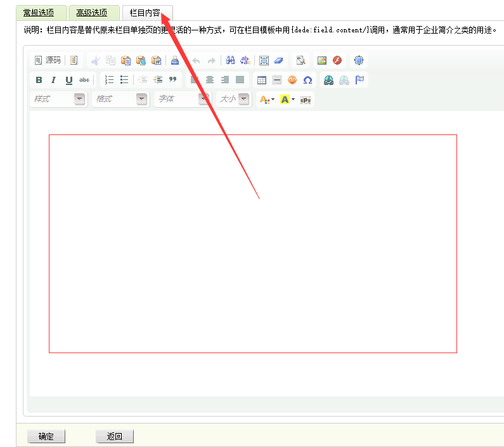
Task: Toggle bold formatting in the editor
Action: [x=39, y=80]
